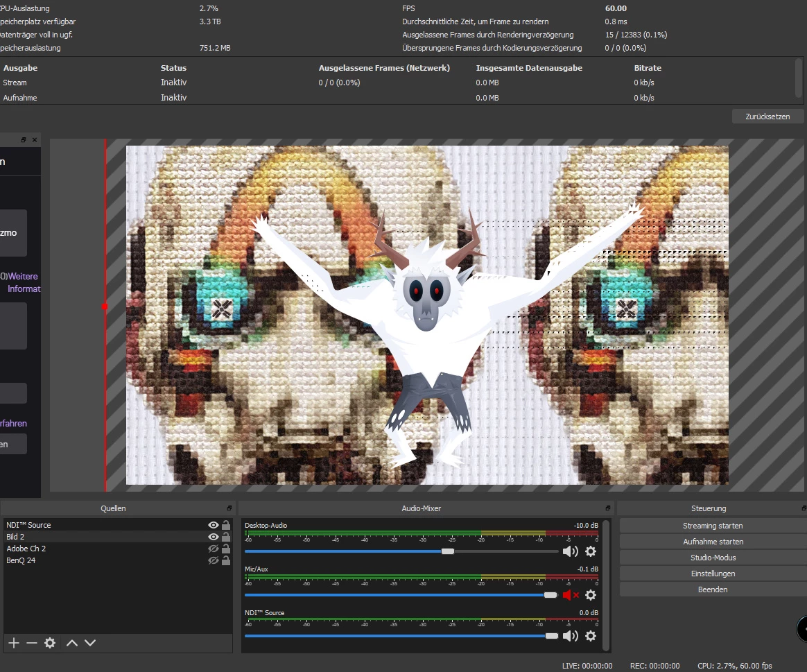
Task: Undock the Audio-Mixer panel
Action: 608,508
